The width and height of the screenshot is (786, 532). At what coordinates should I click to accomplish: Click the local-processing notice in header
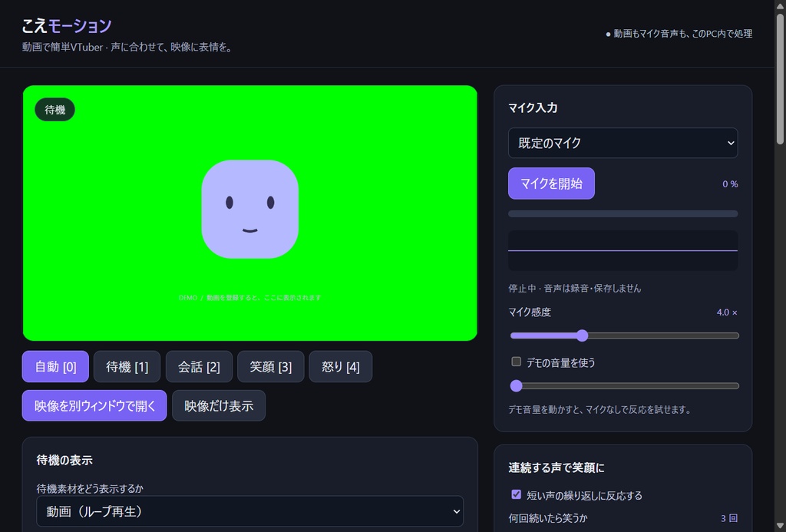pos(679,34)
